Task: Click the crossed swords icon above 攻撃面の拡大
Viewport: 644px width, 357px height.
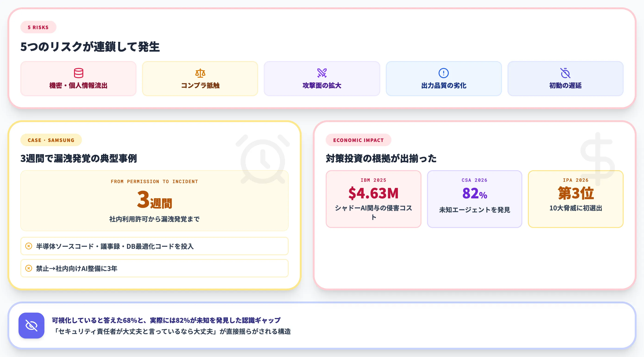Action: coord(322,73)
